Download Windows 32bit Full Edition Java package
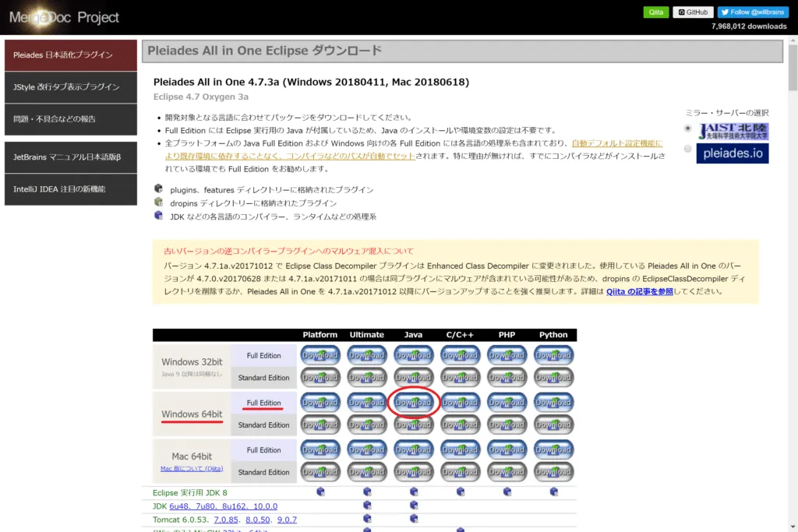This screenshot has height=532, width=798. [x=413, y=355]
